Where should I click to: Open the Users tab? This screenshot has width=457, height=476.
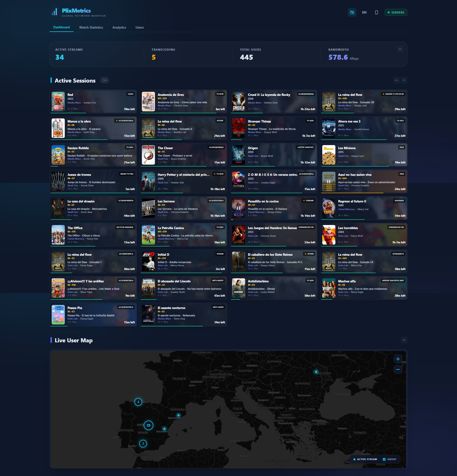140,27
